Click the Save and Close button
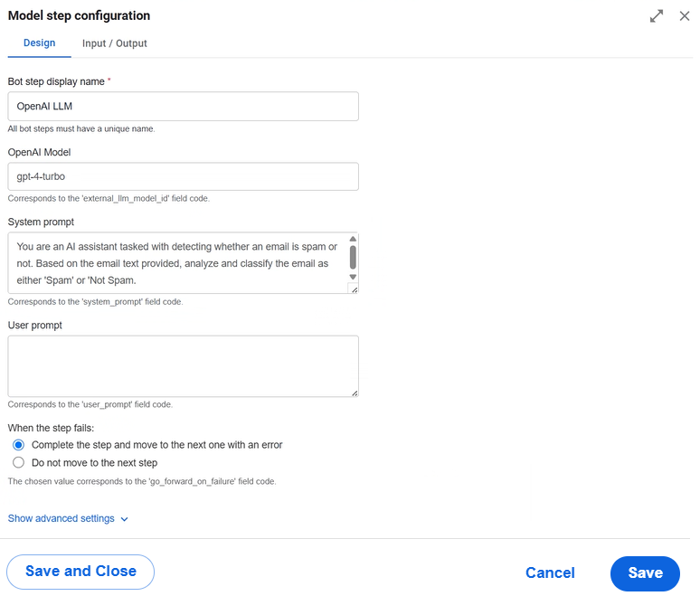This screenshot has width=700, height=596. point(80,572)
